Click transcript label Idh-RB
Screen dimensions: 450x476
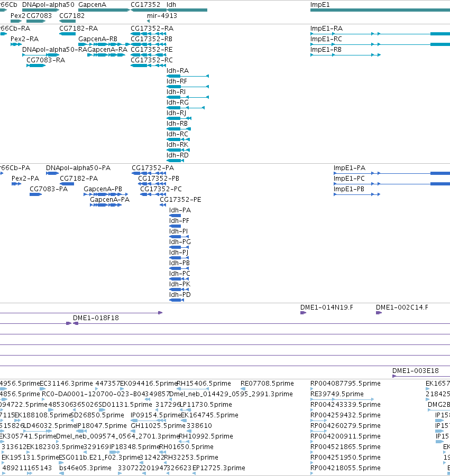[177, 124]
